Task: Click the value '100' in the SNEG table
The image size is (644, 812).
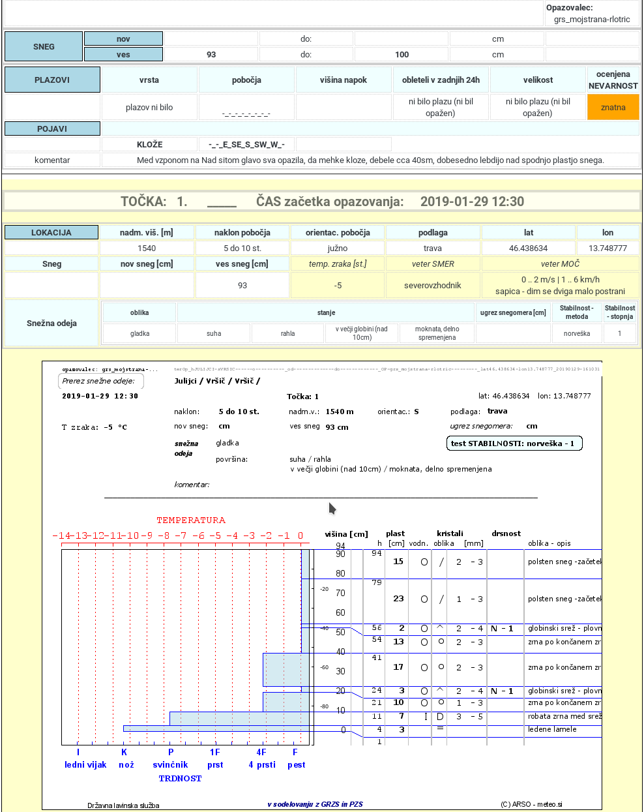Action: click(x=402, y=55)
